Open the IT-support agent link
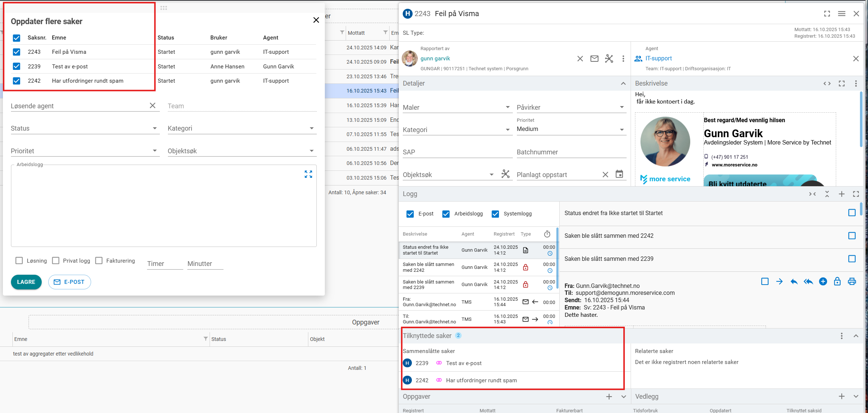Viewport: 868px width, 413px height. click(x=658, y=58)
